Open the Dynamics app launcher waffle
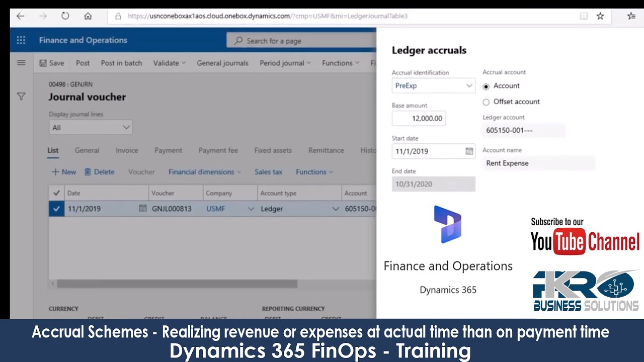The image size is (644, 362). [21, 40]
